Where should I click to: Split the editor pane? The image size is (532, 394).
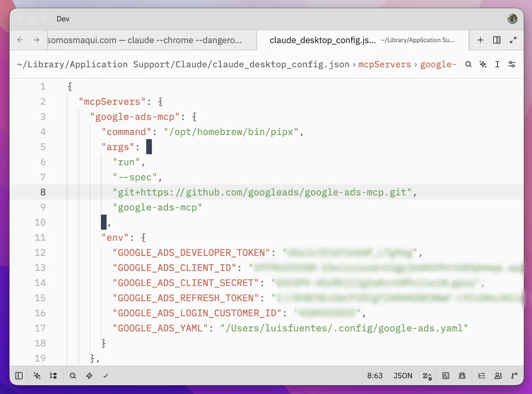(497, 40)
